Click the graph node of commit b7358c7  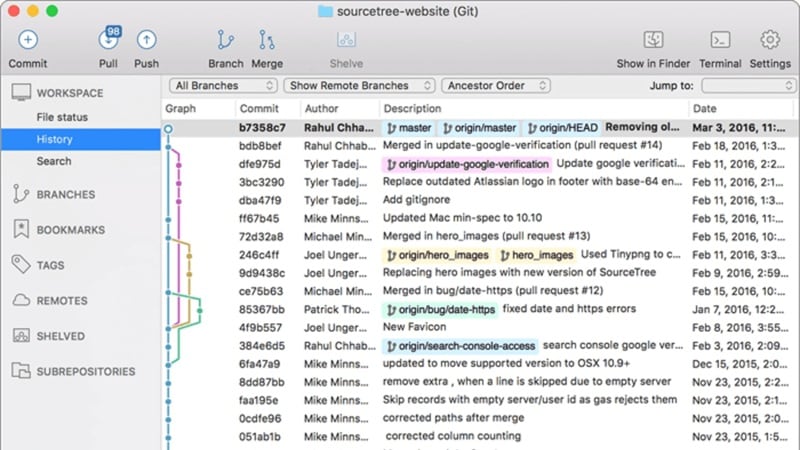click(168, 129)
